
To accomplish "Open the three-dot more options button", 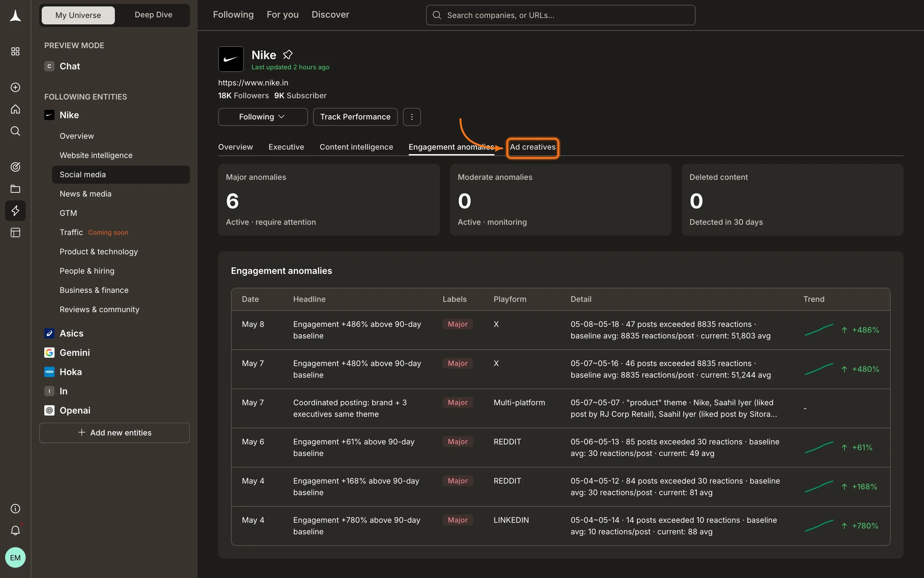I will point(412,117).
